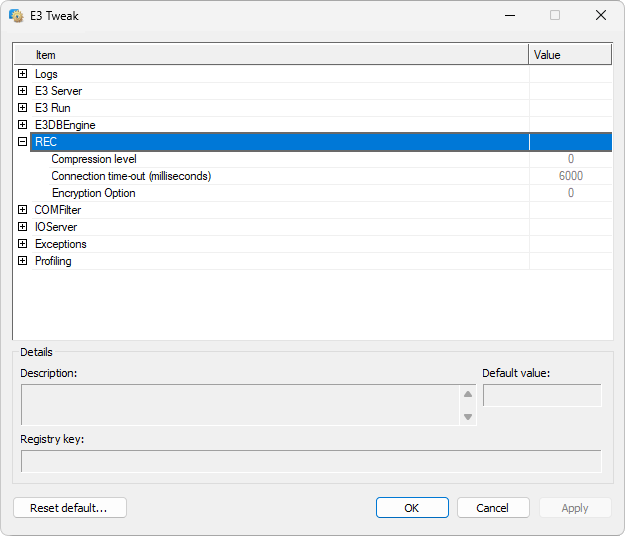Screen dimensions: 625x536
Task: Expand the IOServer tree node
Action: (22, 227)
